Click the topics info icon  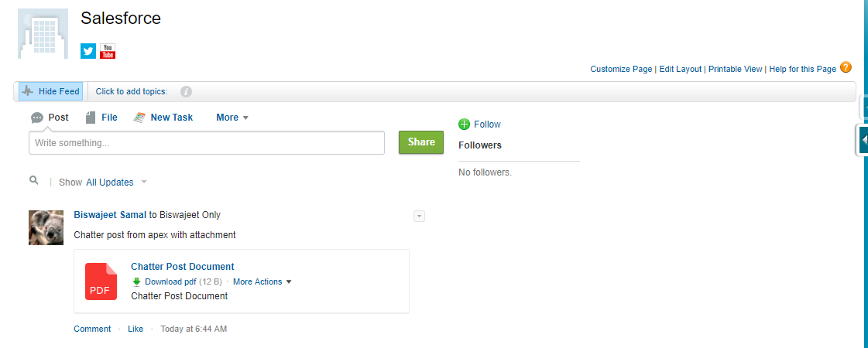coord(187,92)
